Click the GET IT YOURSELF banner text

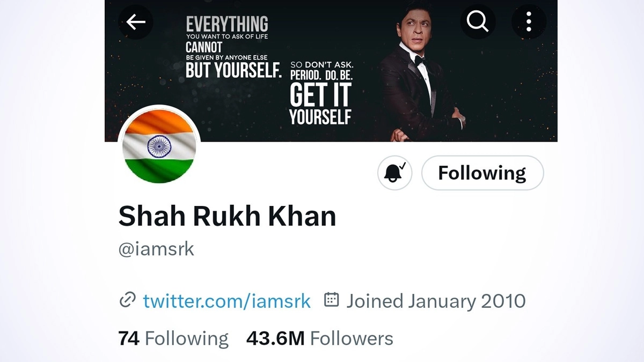point(320,103)
